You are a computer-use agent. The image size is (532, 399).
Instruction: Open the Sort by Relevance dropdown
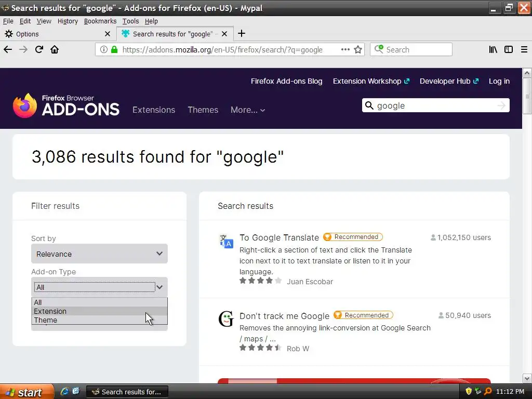click(x=99, y=254)
